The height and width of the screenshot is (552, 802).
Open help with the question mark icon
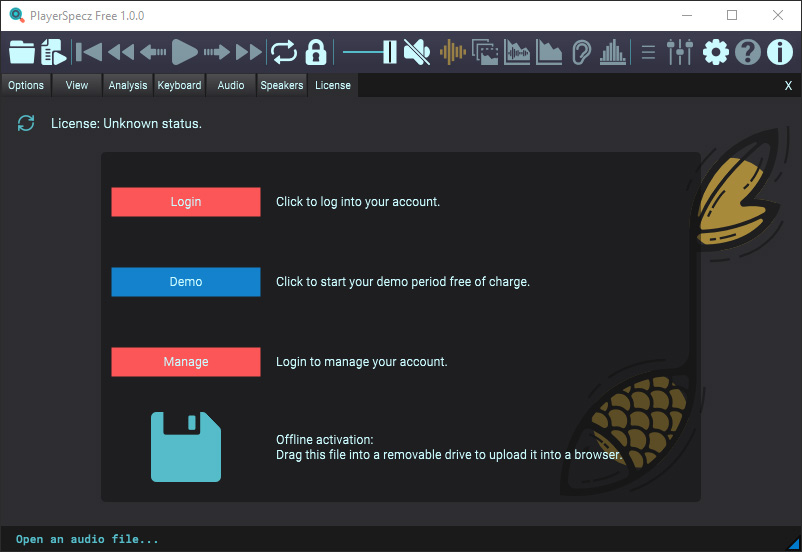click(748, 52)
